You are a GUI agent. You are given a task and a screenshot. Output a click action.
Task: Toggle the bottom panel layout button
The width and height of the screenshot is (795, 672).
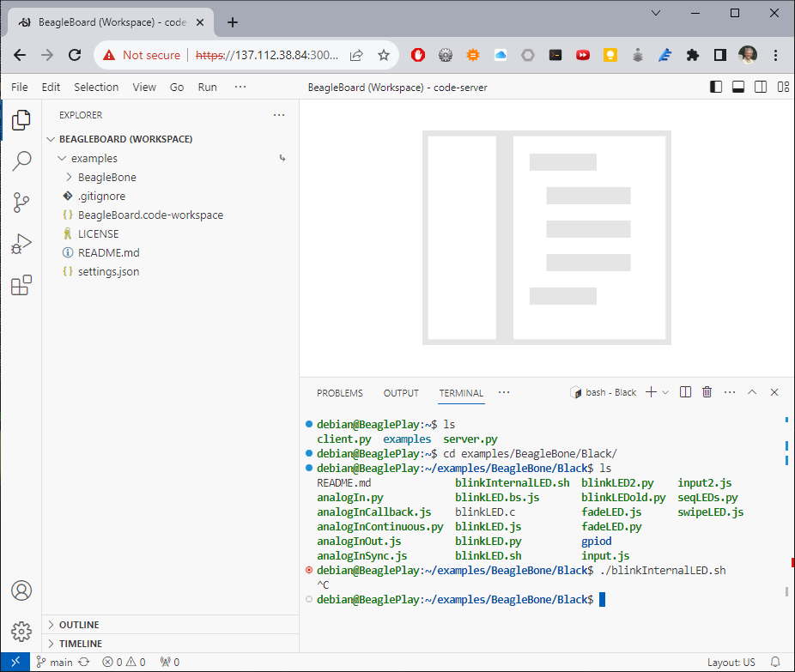[x=738, y=87]
